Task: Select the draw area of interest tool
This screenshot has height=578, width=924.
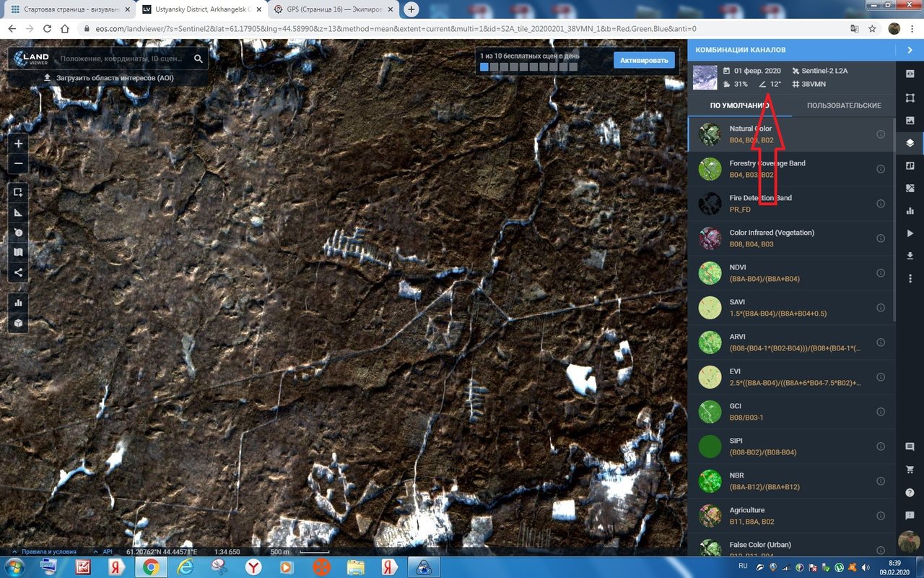Action: 18,192
